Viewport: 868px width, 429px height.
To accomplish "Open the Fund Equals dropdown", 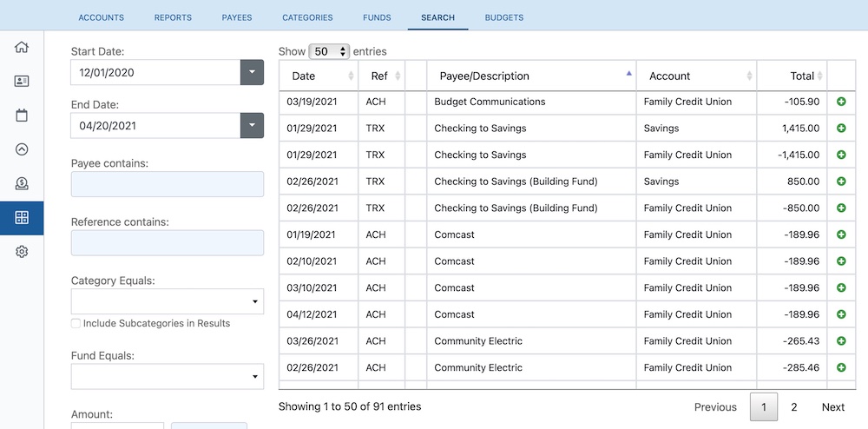I will pos(168,377).
